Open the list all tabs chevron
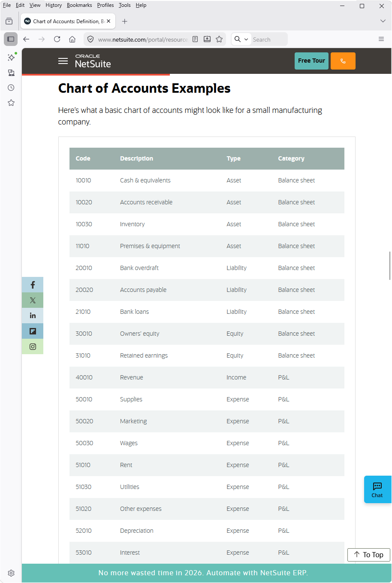392x583 pixels. 383,21
